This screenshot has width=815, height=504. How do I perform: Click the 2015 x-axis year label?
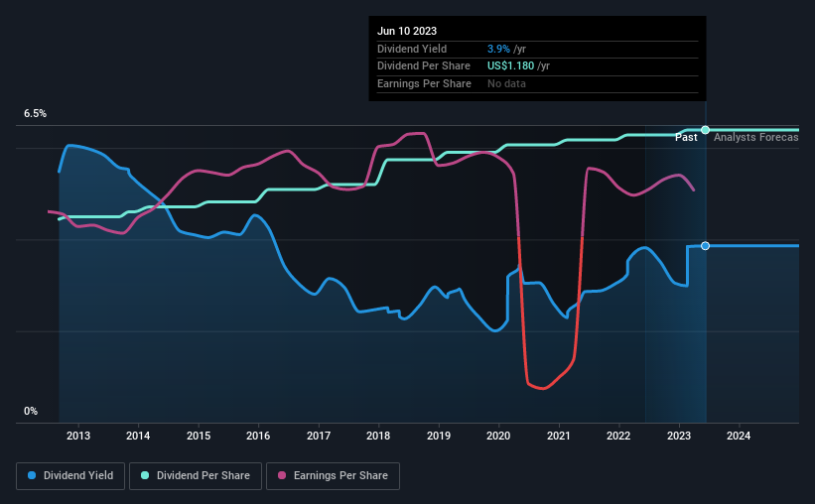pyautogui.click(x=199, y=436)
